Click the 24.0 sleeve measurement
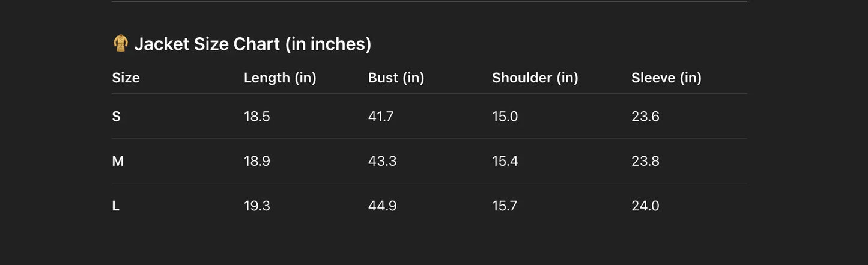Image resolution: width=868 pixels, height=265 pixels. (x=645, y=206)
